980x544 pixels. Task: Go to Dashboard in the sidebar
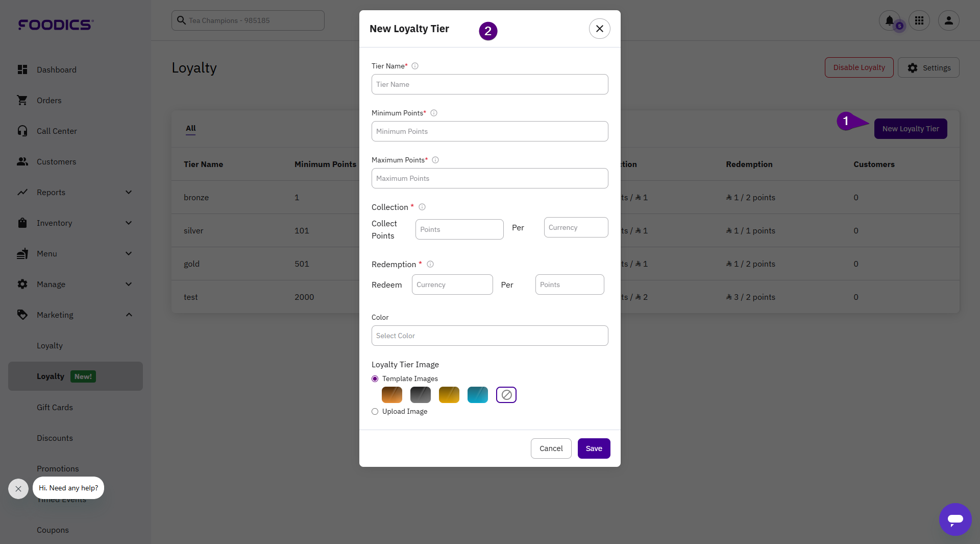coord(56,70)
